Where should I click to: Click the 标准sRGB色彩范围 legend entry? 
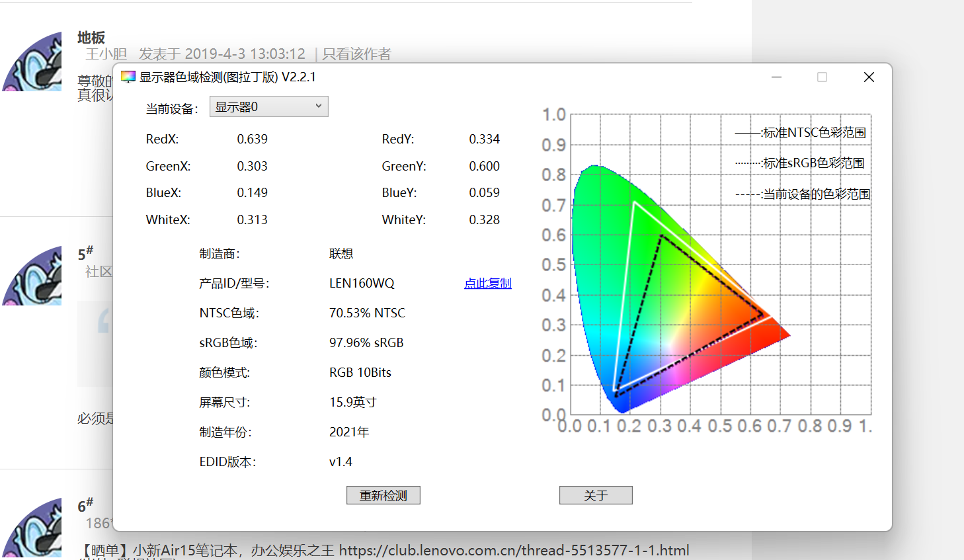pyautogui.click(x=800, y=163)
